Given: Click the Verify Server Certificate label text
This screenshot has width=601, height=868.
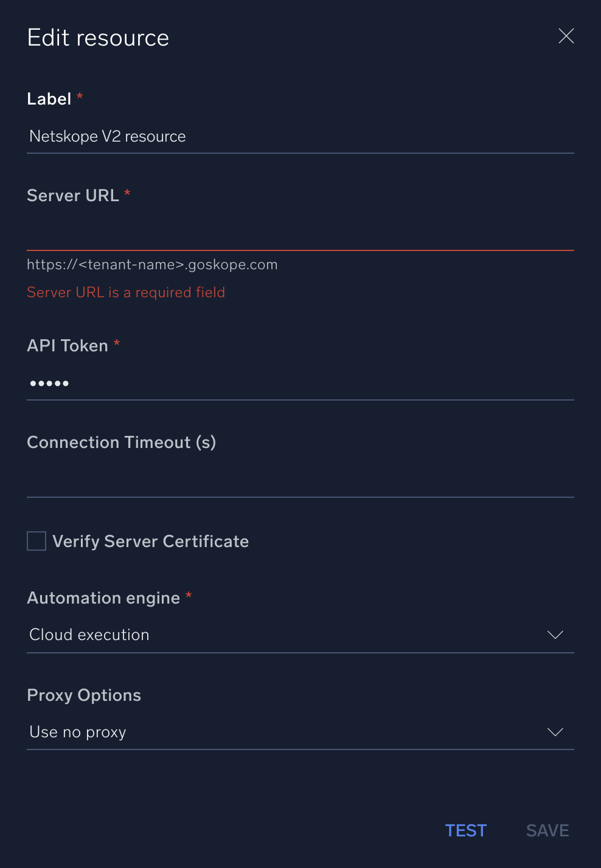Looking at the screenshot, I should [x=151, y=541].
